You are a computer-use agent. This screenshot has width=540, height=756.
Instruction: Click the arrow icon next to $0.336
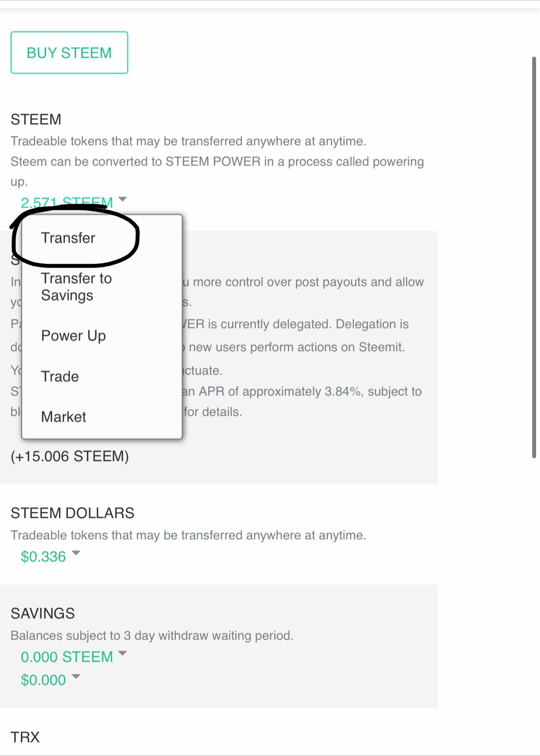tap(76, 553)
